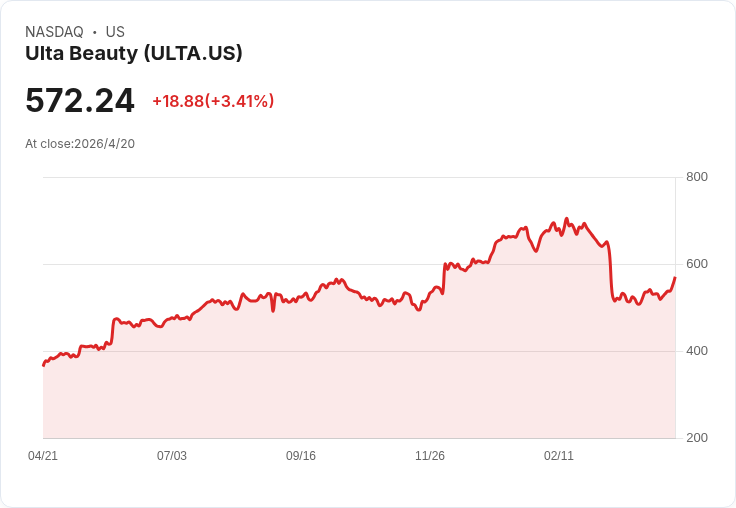This screenshot has width=736, height=508.
Task: Click the sharp drop after 02/11 on chart
Action: coord(611,272)
